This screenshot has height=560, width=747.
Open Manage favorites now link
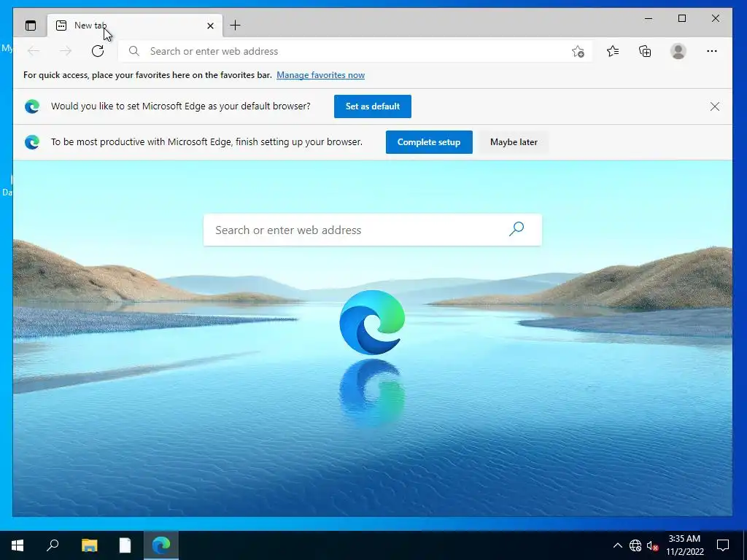(321, 75)
